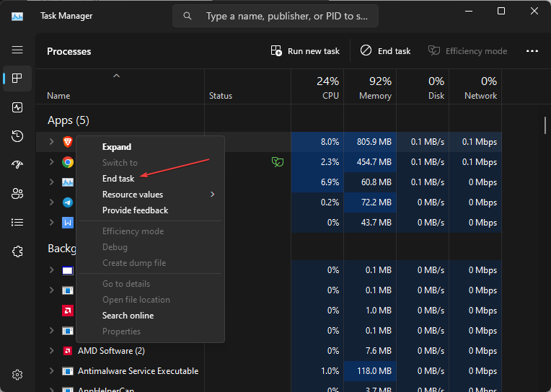This screenshot has width=551, height=392.
Task: Select Search online in context menu
Action: [x=128, y=316]
